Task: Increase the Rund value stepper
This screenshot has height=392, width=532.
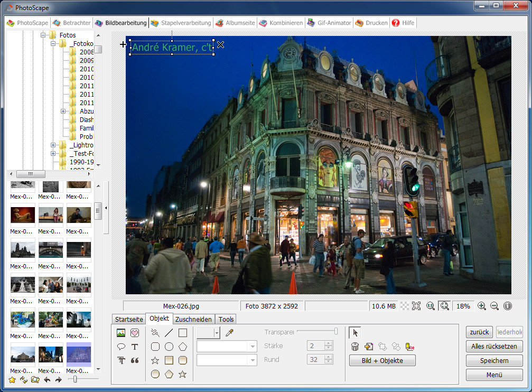Action: click(x=328, y=357)
